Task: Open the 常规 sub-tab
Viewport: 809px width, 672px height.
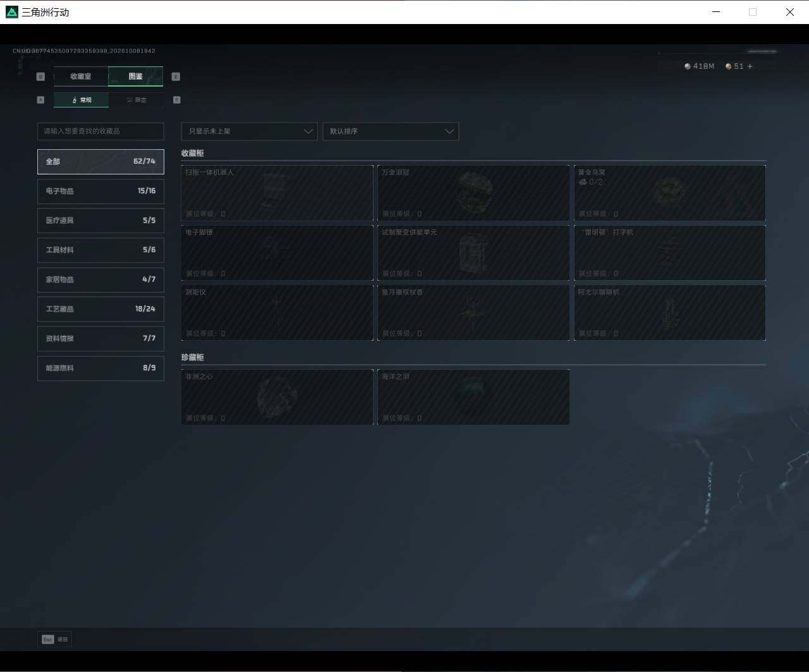Action: 81,100
